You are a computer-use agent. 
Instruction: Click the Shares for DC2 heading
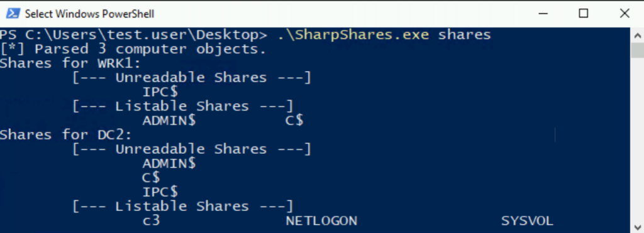(x=65, y=135)
